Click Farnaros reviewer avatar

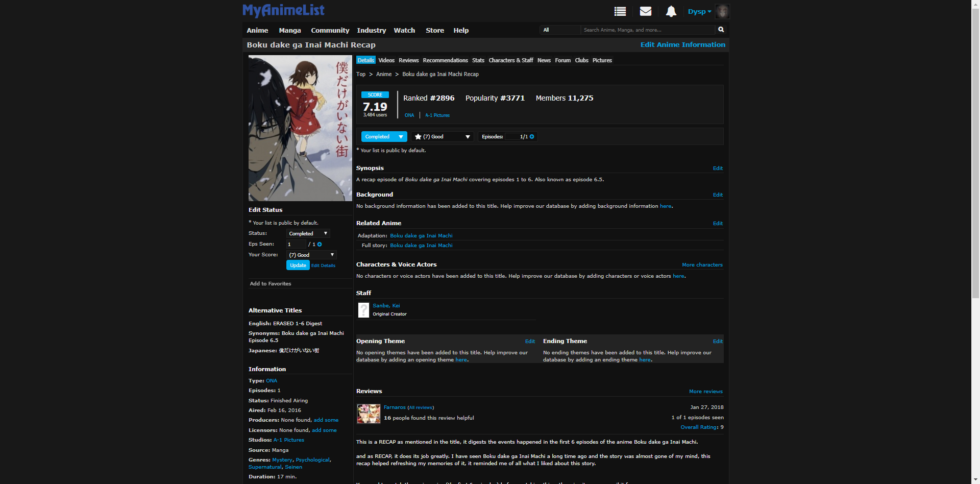coord(369,414)
